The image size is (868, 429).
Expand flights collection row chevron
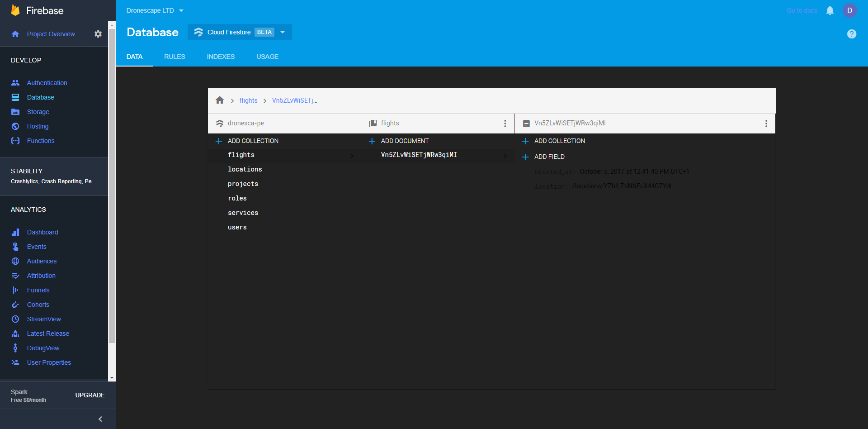coord(352,156)
